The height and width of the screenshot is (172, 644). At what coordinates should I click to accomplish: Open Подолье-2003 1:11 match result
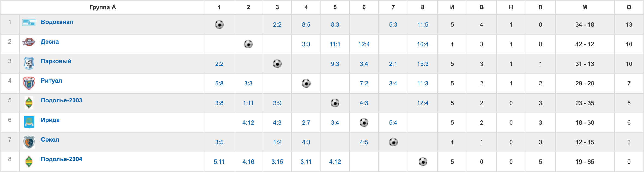tap(248, 103)
